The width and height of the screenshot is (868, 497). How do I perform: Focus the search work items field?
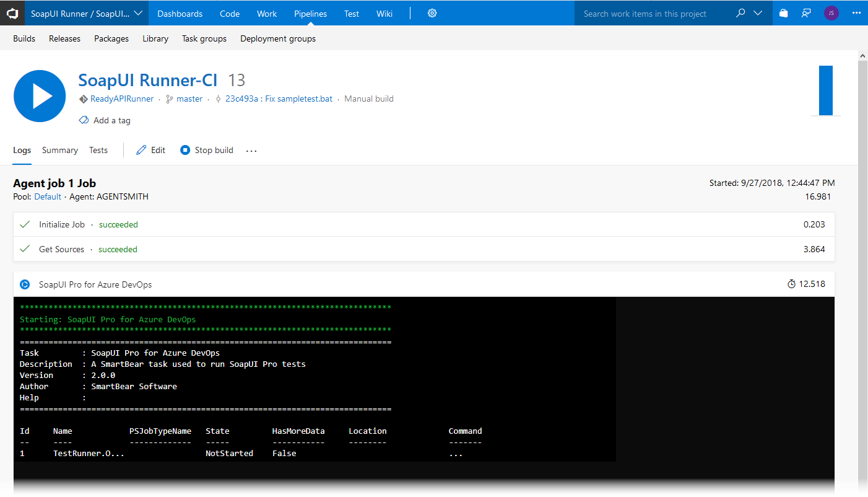click(x=656, y=14)
